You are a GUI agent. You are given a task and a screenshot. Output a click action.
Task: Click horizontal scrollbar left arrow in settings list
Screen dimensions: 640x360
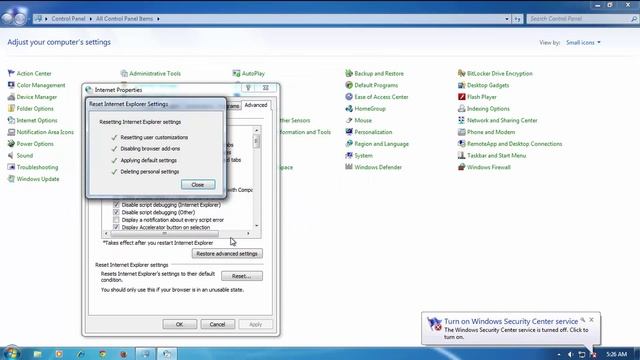click(106, 233)
